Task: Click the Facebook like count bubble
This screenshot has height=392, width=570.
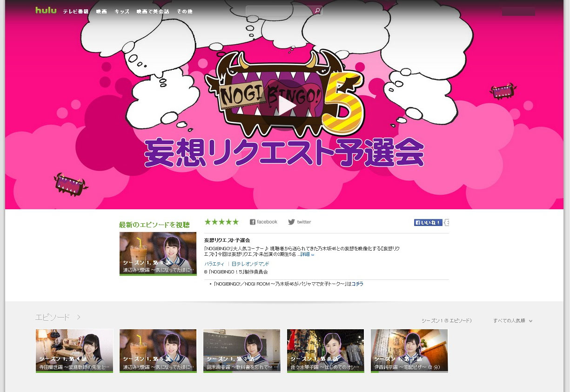Action: [447, 223]
